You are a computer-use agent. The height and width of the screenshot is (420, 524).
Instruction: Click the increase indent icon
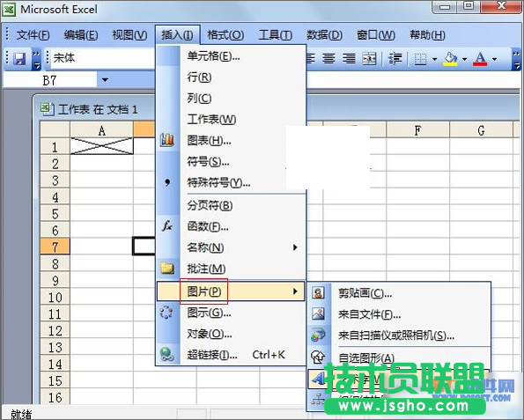coord(395,59)
